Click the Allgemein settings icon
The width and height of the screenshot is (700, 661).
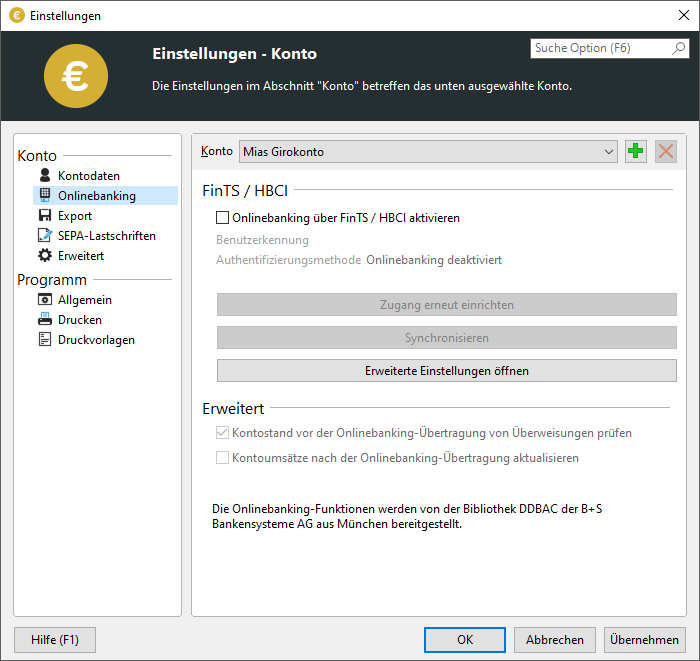pos(45,299)
